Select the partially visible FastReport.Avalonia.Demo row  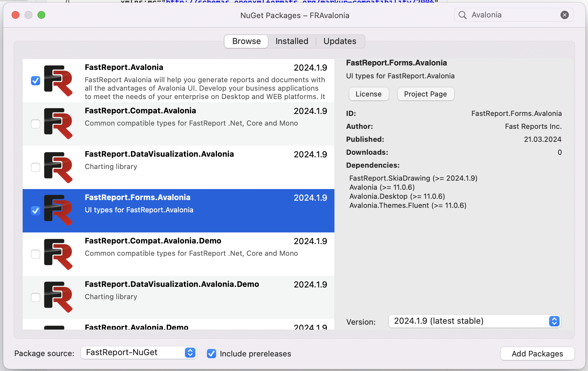tap(179, 325)
